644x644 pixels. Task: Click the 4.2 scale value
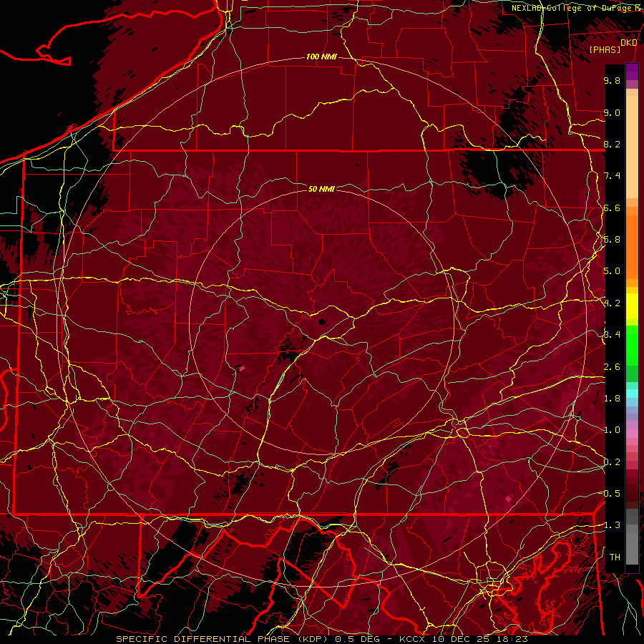612,303
